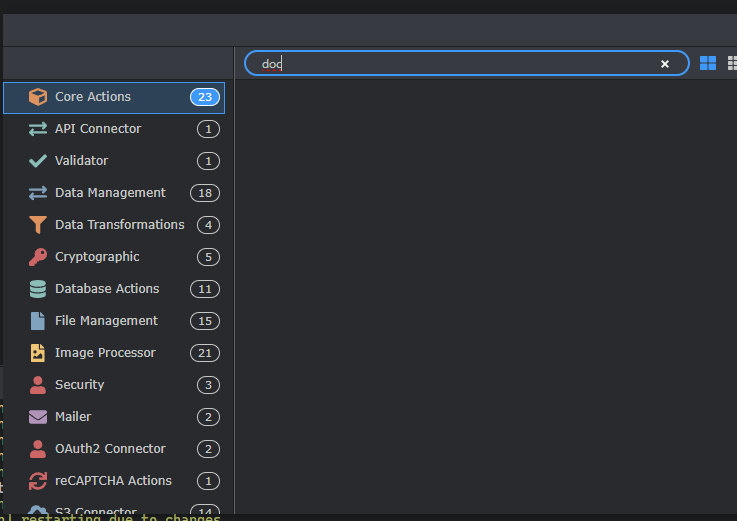Click the reCAPTCHA Actions refresh icon
The image size is (737, 521).
tap(38, 481)
